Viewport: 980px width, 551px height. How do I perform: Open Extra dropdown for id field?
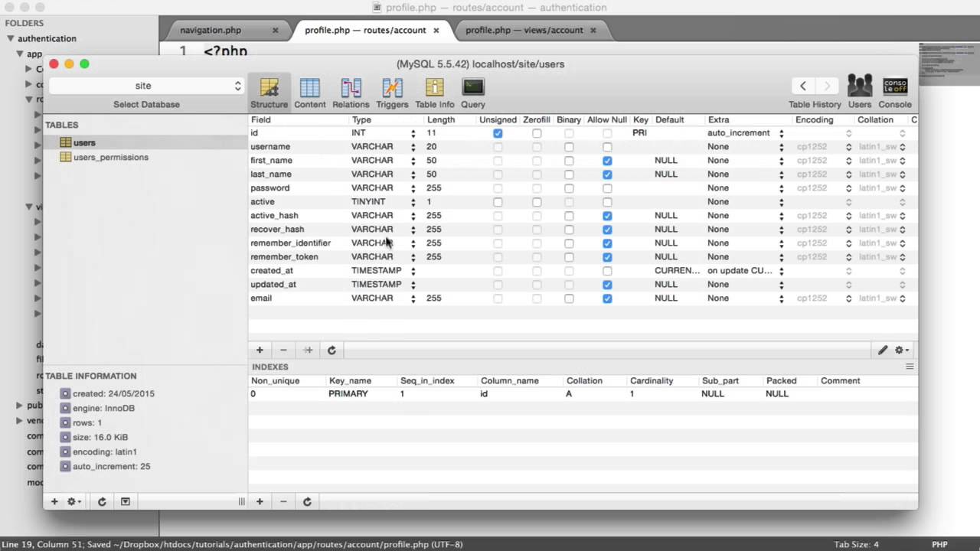click(x=781, y=133)
